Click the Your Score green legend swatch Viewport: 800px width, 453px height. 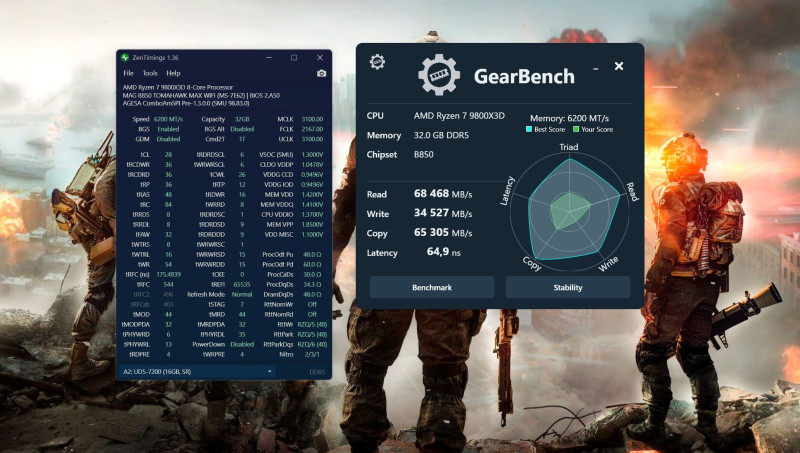tap(576, 129)
